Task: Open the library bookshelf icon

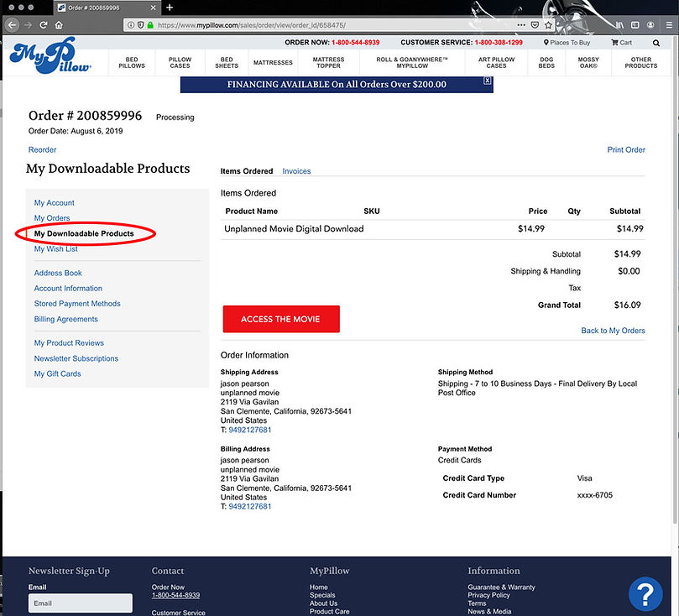Action: [x=619, y=25]
